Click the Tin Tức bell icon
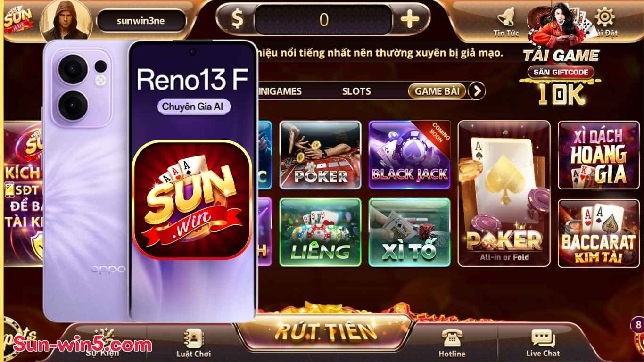This screenshot has height=362, width=644. pyautogui.click(x=506, y=18)
